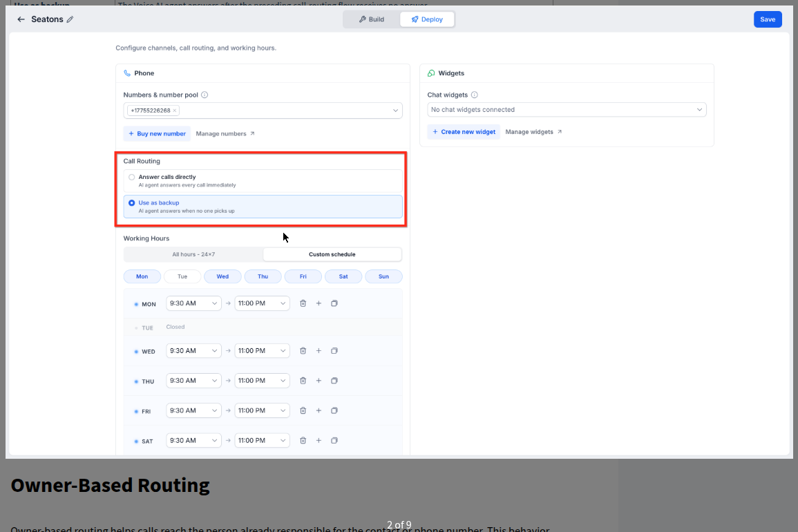798x532 pixels.
Task: Delete the WED time slot
Action: 303,351
